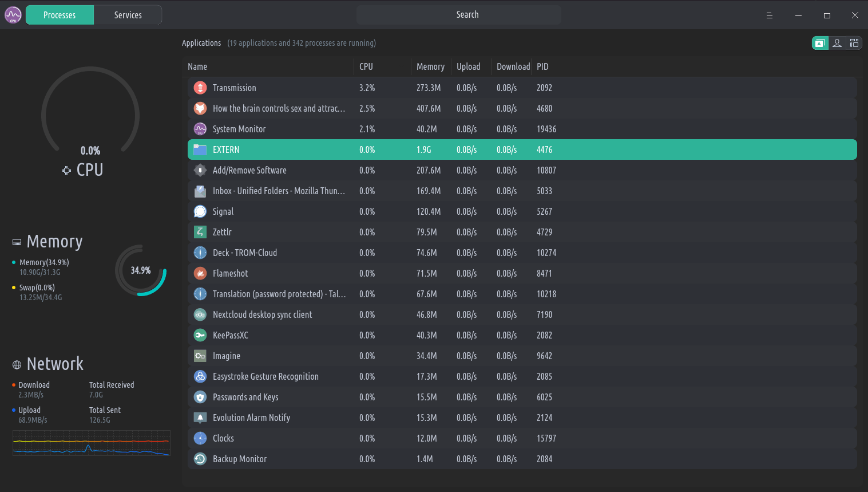The image size is (868, 492).
Task: Click the Transmission app icon
Action: click(x=200, y=88)
